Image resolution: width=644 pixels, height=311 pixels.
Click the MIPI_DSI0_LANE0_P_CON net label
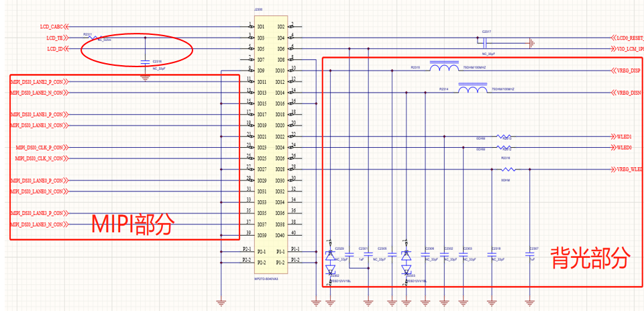[37, 180]
